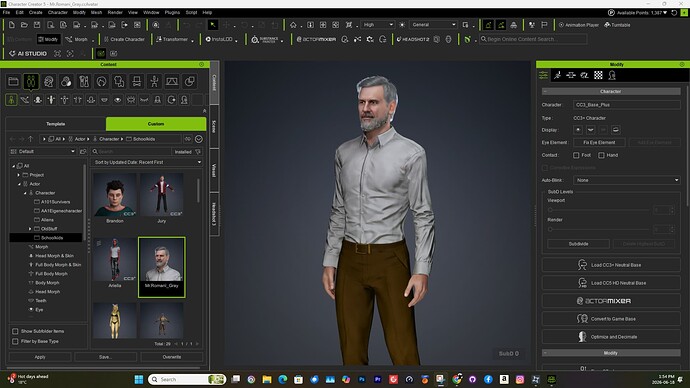690x388 pixels.
Task: Select the Cloth category icon in Content
Action: pyautogui.click(x=119, y=81)
